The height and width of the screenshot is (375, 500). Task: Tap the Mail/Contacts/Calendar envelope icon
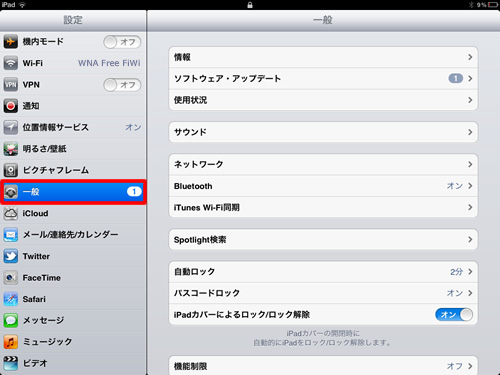[x=11, y=235]
